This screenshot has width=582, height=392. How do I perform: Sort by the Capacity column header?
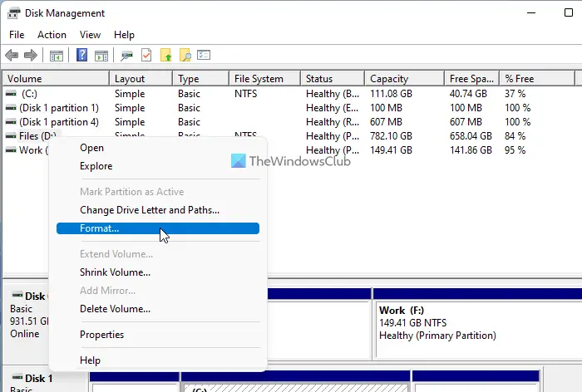[404, 79]
